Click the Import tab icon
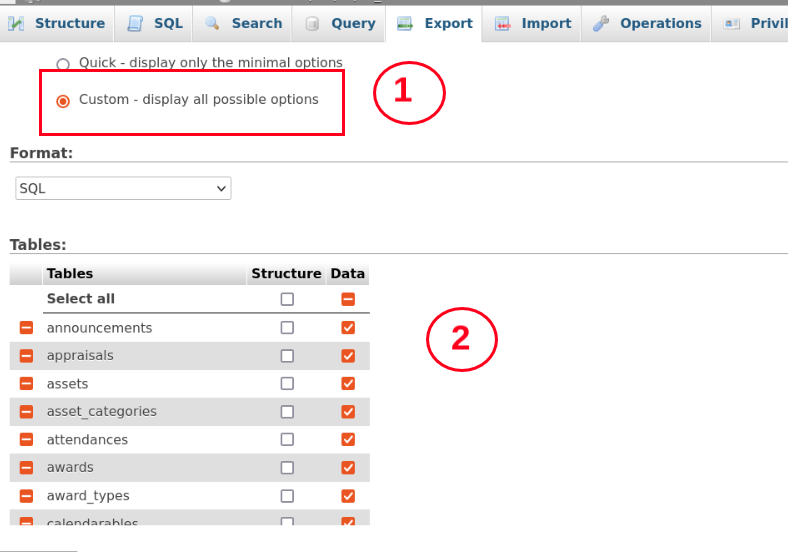Viewport: 788px width, 552px height. pyautogui.click(x=503, y=23)
